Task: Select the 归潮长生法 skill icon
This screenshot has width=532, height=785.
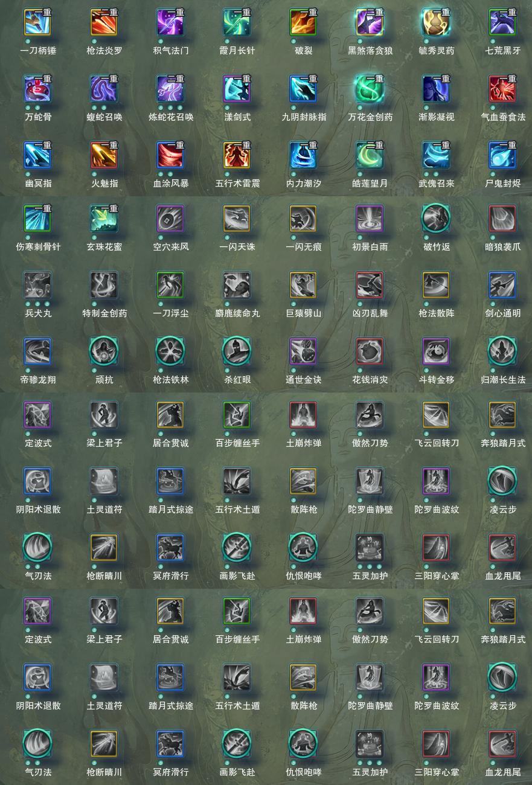Action: pos(502,352)
